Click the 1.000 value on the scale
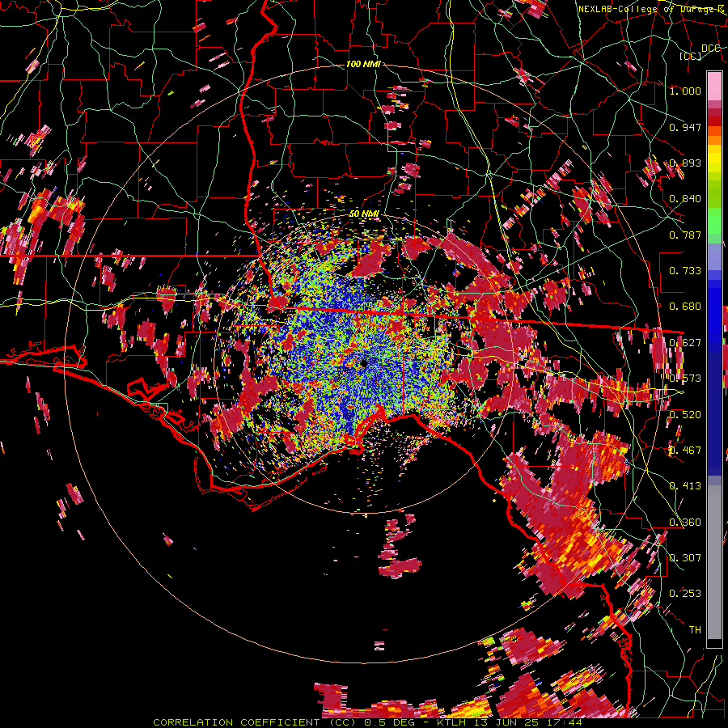This screenshot has width=728, height=728. click(685, 91)
